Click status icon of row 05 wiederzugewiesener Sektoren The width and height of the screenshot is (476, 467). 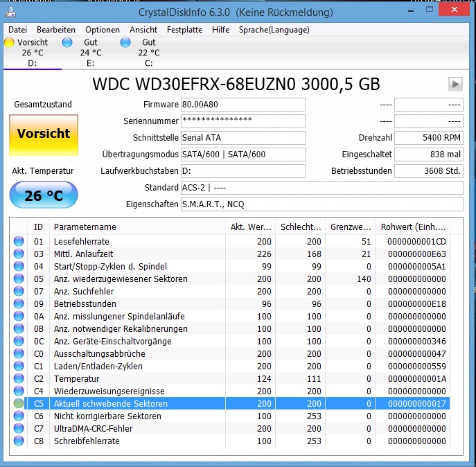click(x=19, y=279)
